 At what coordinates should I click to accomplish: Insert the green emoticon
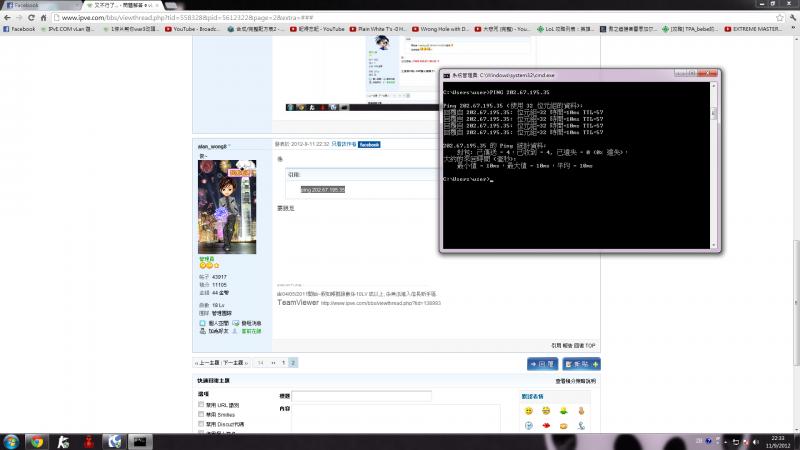pos(563,411)
